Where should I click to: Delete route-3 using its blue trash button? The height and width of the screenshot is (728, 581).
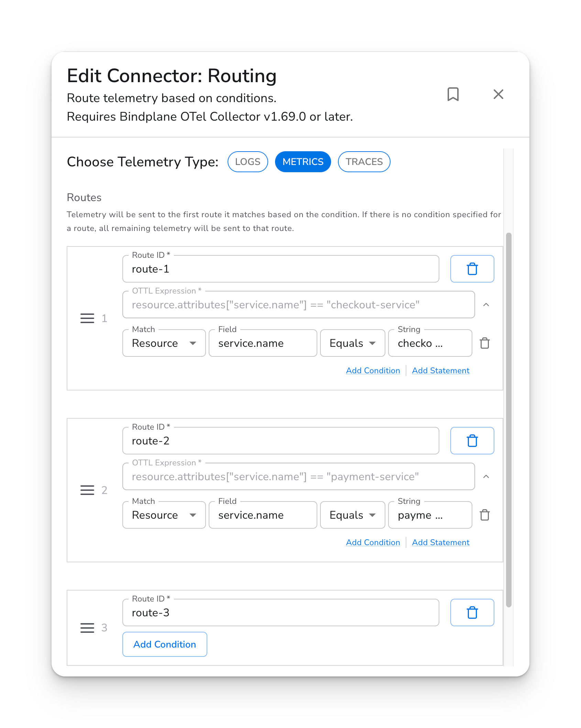[472, 613]
